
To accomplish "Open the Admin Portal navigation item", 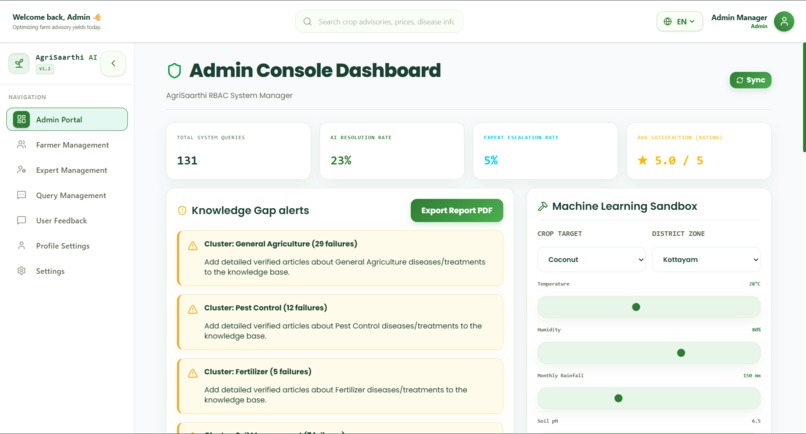I will tap(67, 119).
